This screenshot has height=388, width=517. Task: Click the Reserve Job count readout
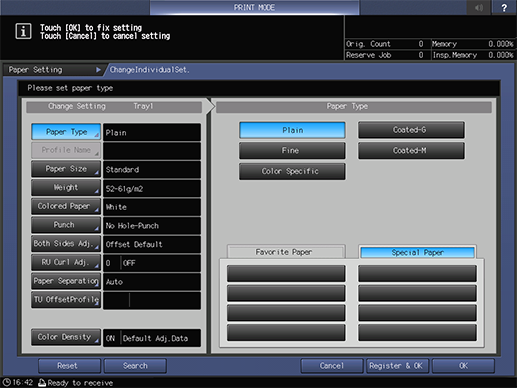[385, 55]
